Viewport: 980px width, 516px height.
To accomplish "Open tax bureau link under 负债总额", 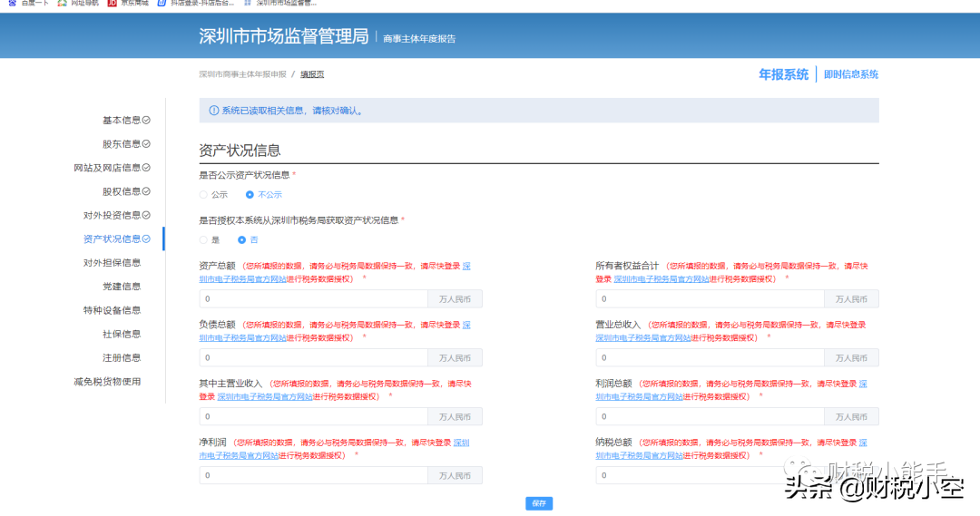I will click(242, 338).
